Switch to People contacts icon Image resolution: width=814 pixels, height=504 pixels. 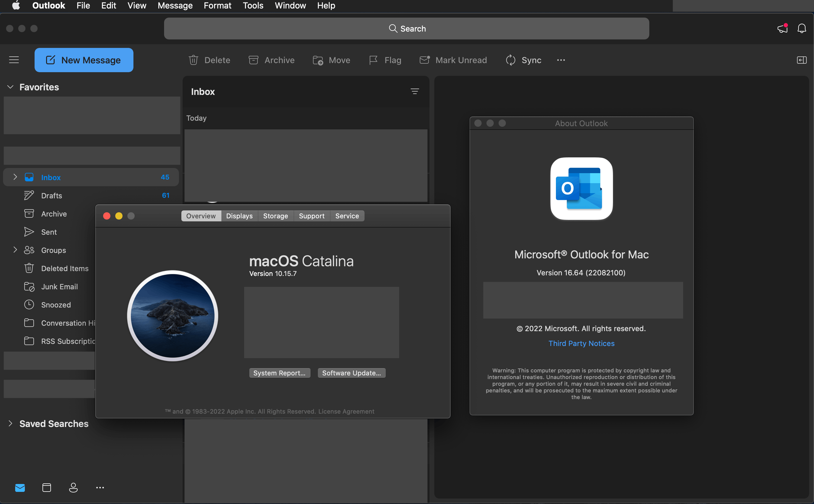point(73,488)
